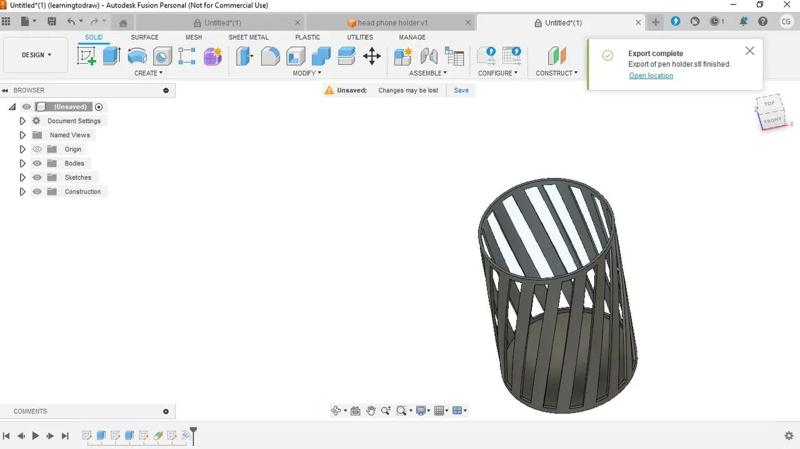This screenshot has height=449, width=800.
Task: Click the Look At camera icon
Action: coord(356,410)
